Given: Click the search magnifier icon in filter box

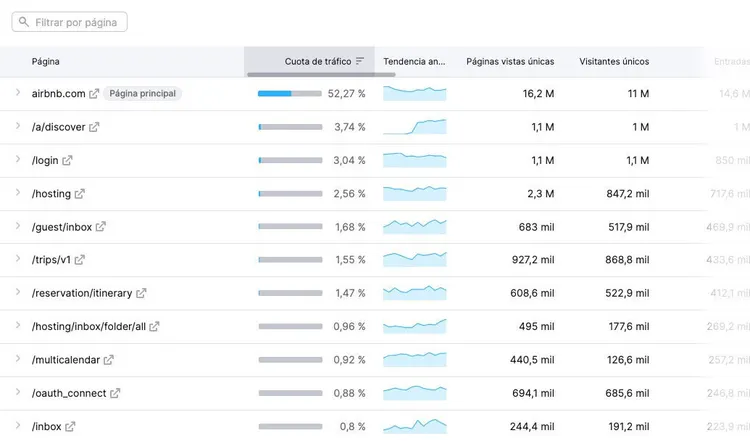Looking at the screenshot, I should coord(24,22).
